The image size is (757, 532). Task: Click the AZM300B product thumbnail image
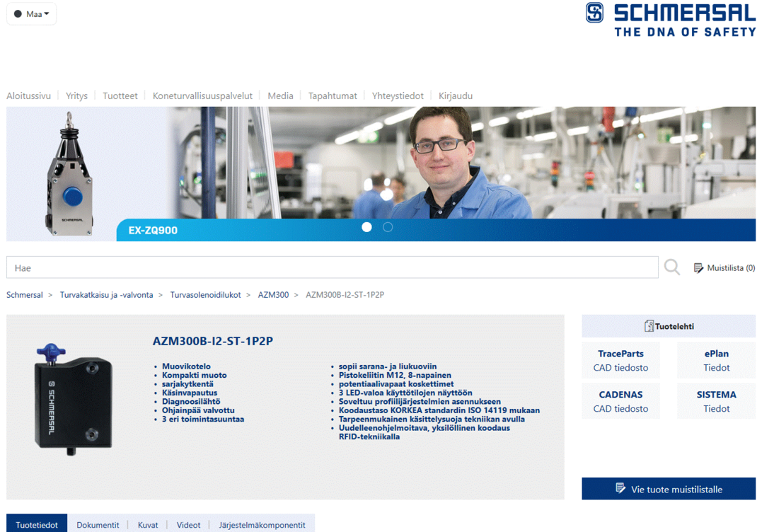[x=74, y=399]
